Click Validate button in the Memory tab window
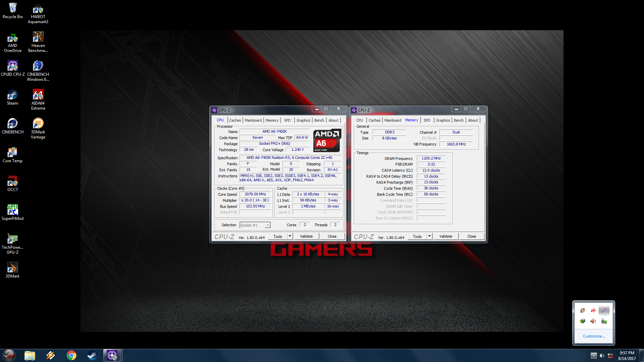644x362 pixels. click(446, 236)
